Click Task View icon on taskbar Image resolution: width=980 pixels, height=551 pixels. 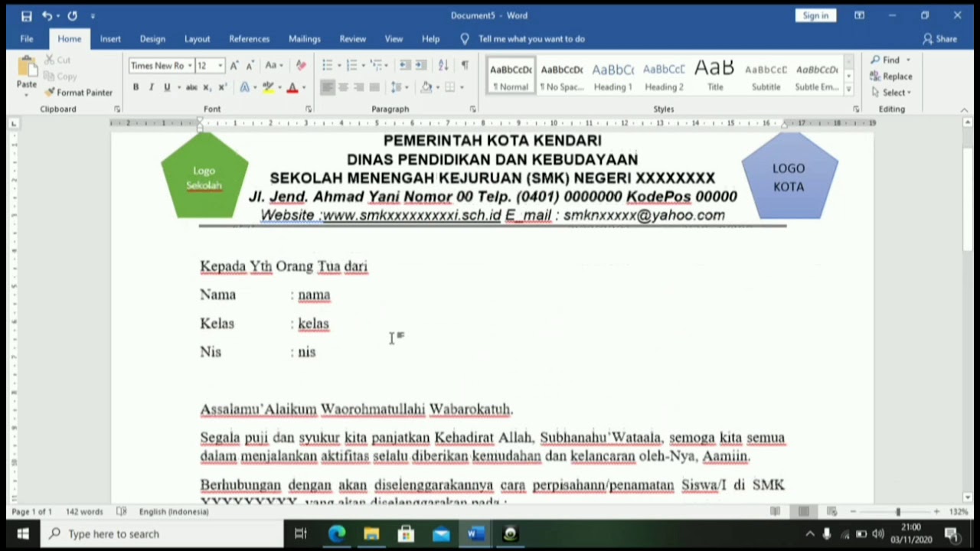coord(301,534)
